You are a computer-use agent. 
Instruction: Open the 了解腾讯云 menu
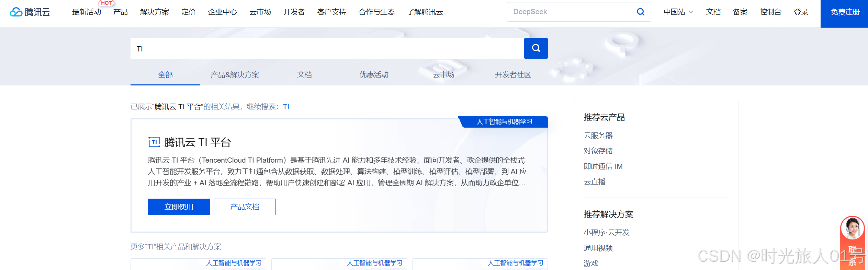[x=425, y=12]
